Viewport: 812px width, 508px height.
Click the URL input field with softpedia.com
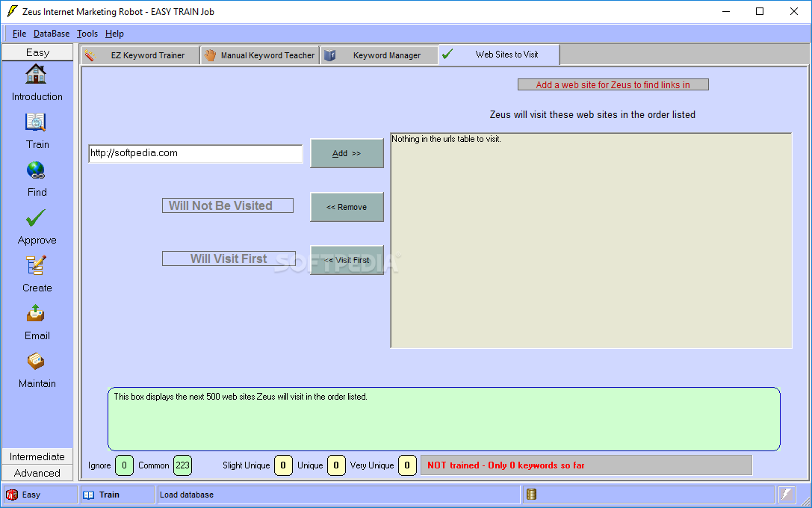[195, 154]
